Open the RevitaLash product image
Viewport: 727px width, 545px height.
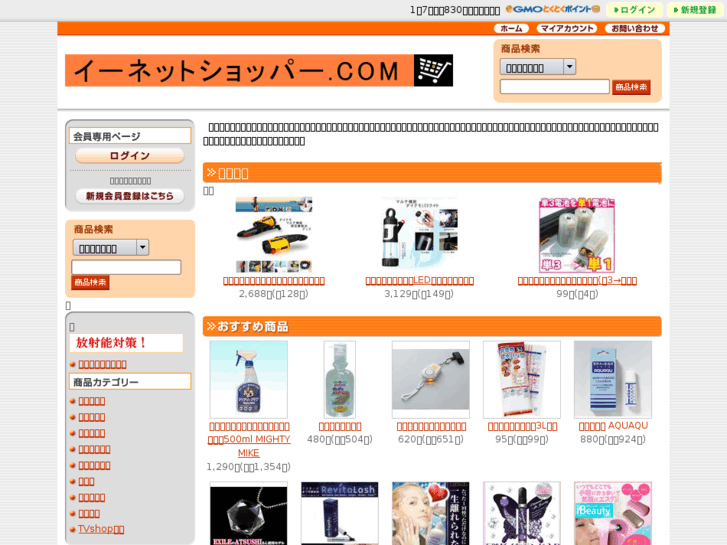tap(339, 513)
